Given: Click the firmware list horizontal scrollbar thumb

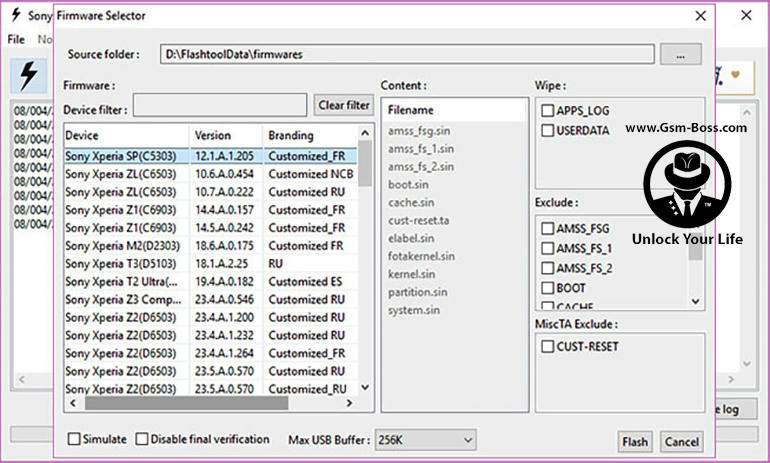Looking at the screenshot, I should pos(187,403).
